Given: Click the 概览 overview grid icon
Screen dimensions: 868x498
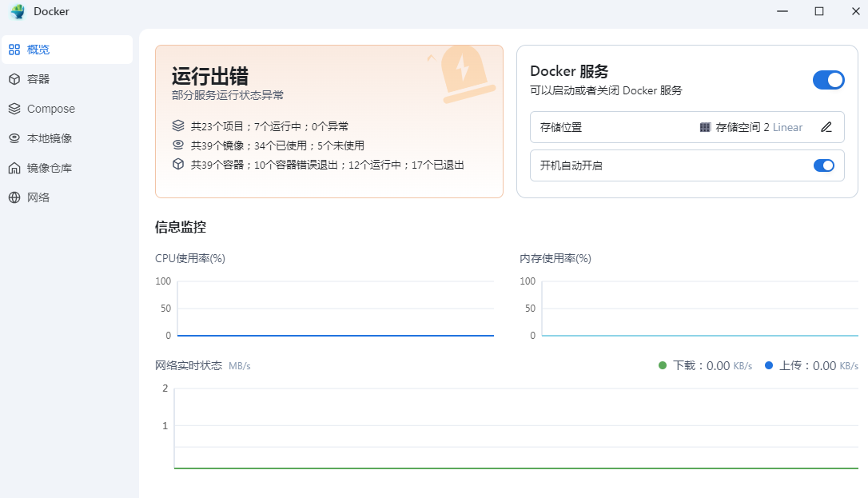Looking at the screenshot, I should [14, 50].
